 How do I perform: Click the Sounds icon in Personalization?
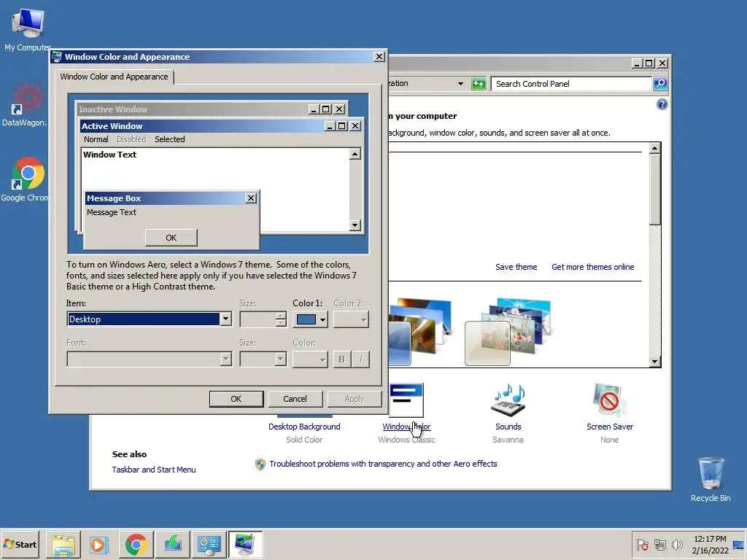508,400
